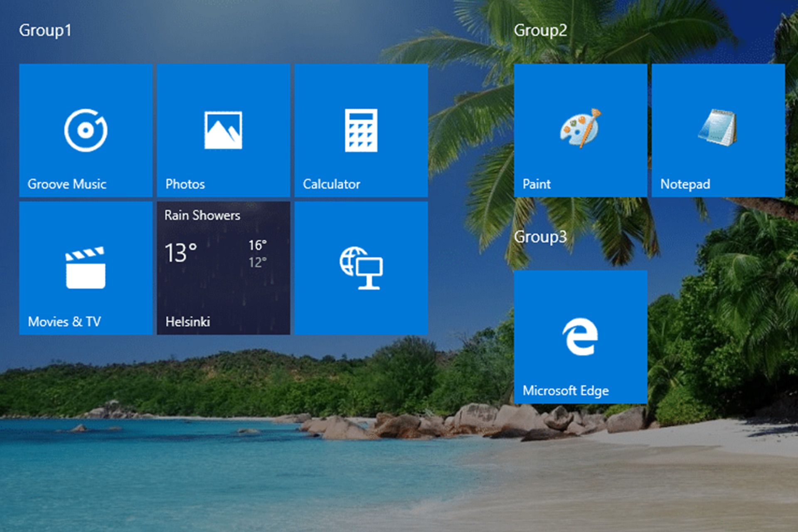Select the Group1 heading
Viewport: 798px width, 532px height.
coord(45,30)
